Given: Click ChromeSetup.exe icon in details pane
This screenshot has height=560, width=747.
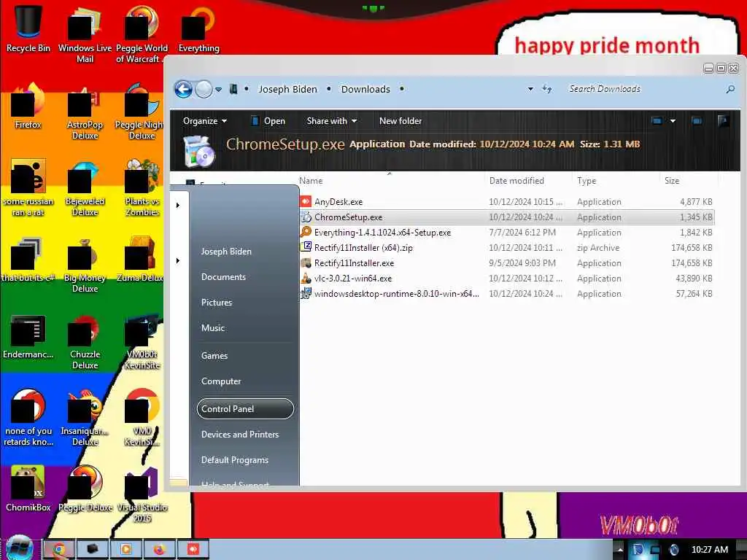Looking at the screenshot, I should point(199,151).
